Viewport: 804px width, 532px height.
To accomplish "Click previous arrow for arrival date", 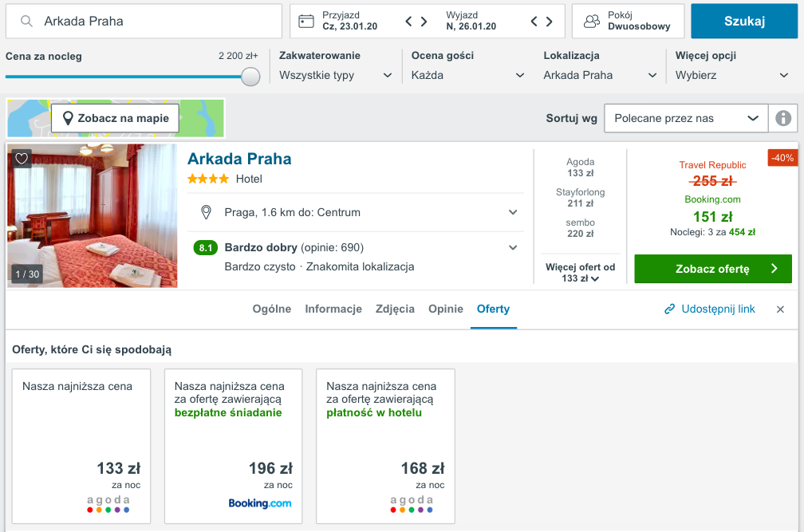I will point(409,22).
